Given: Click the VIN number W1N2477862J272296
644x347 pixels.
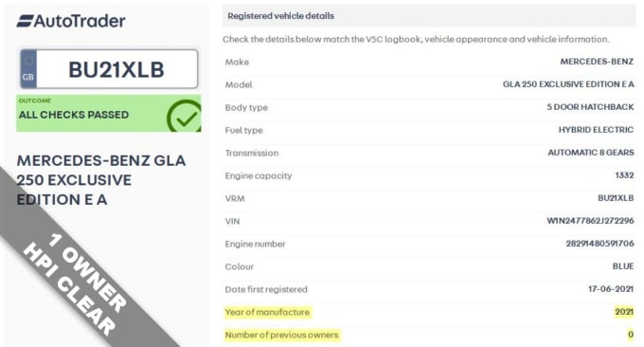Looking at the screenshot, I should click(x=590, y=221).
